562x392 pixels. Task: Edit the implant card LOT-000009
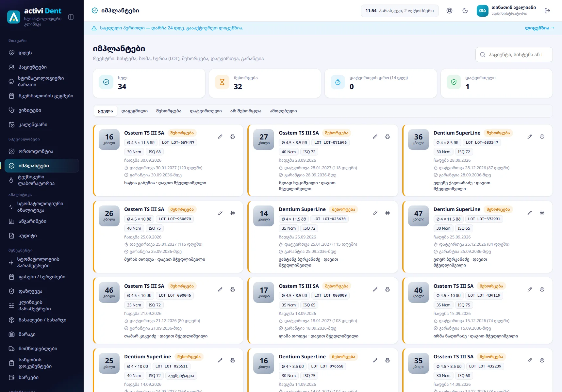[x=375, y=289]
